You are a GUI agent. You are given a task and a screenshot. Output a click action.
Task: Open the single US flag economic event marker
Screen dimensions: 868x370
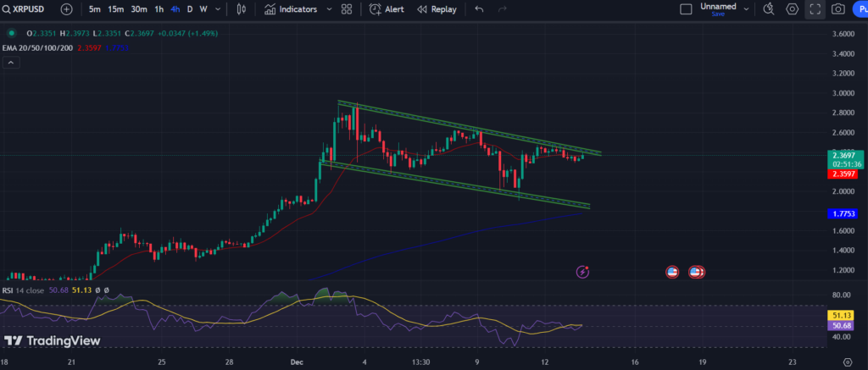coord(672,272)
